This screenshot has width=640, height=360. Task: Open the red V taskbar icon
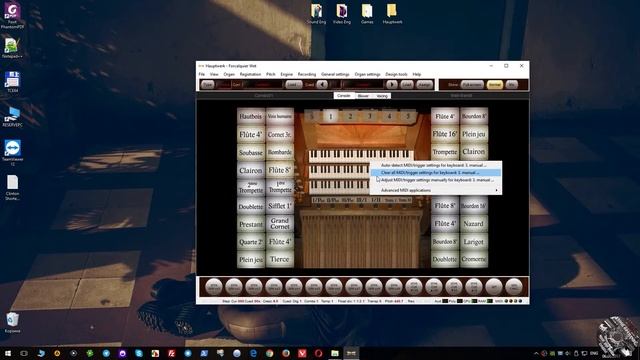coord(302,353)
